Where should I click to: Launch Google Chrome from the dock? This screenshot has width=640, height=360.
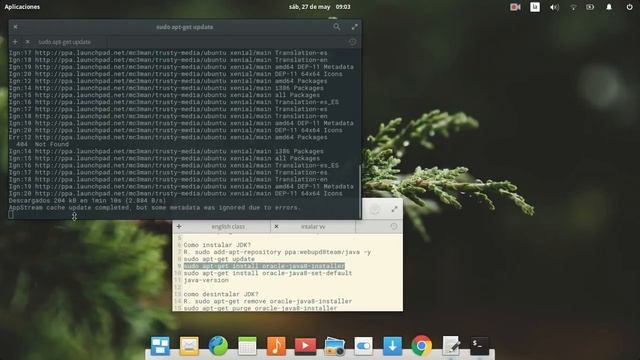tap(421, 346)
